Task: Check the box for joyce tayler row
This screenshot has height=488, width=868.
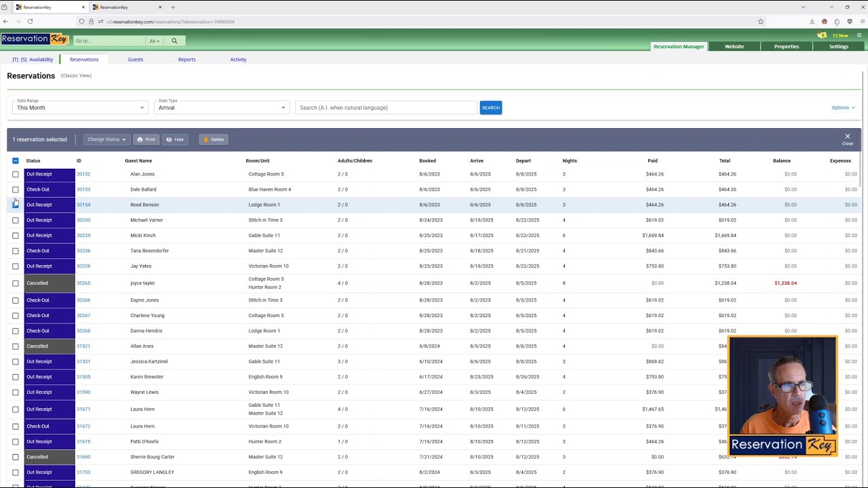Action: (16, 283)
